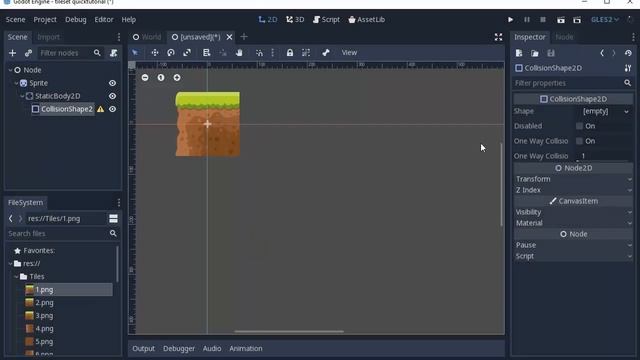This screenshot has height=360, width=640.
Task: Save the currently edited resource
Action: click(551, 53)
